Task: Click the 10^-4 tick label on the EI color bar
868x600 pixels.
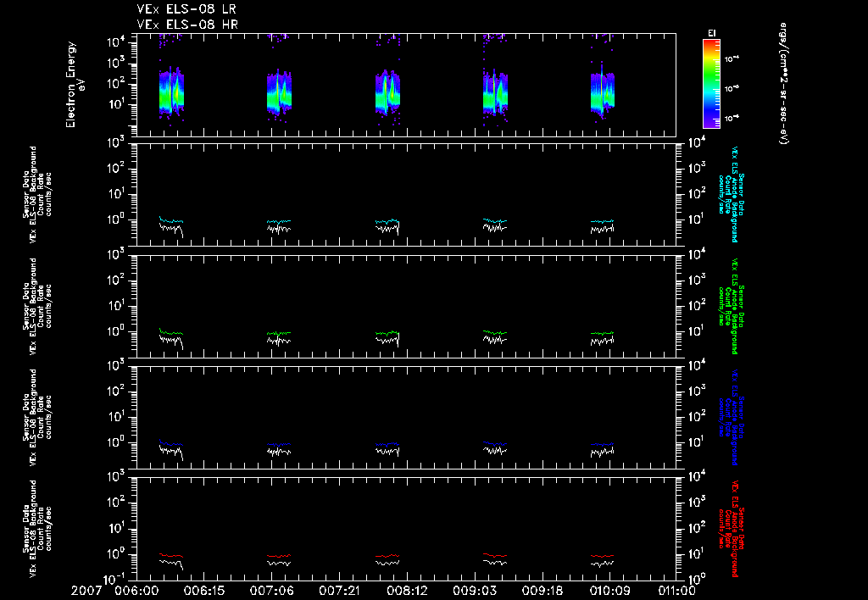Action: tap(732, 58)
